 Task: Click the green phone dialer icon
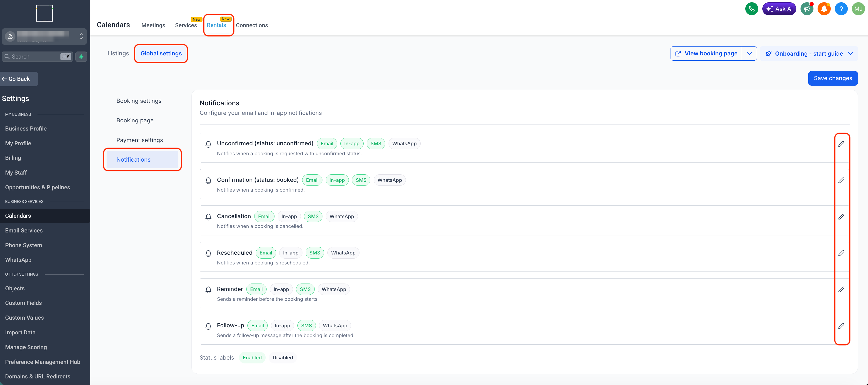[751, 9]
